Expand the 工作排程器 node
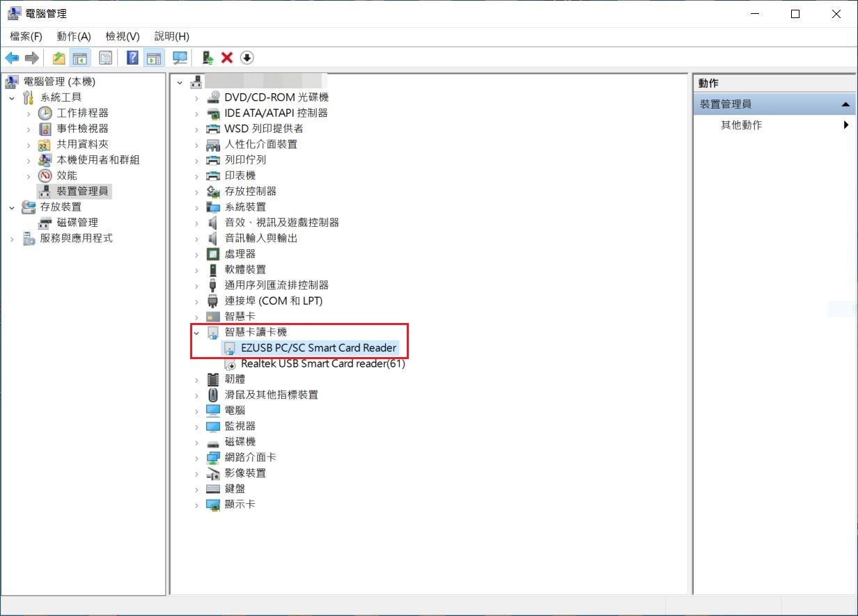This screenshot has width=858, height=616. click(x=29, y=113)
